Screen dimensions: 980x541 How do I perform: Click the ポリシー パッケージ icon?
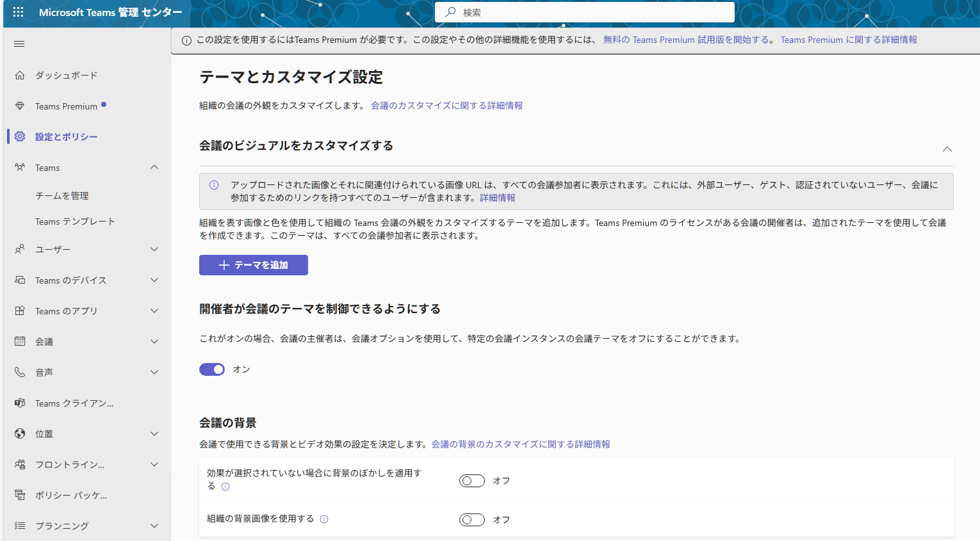point(20,496)
